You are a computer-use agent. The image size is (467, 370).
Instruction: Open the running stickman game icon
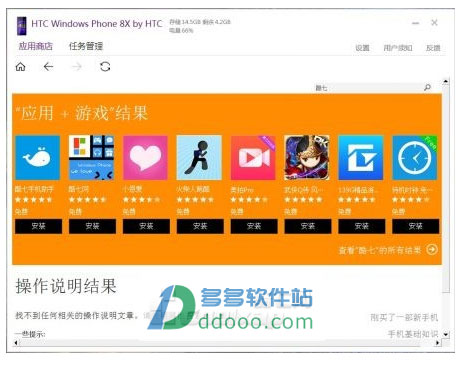tap(199, 157)
